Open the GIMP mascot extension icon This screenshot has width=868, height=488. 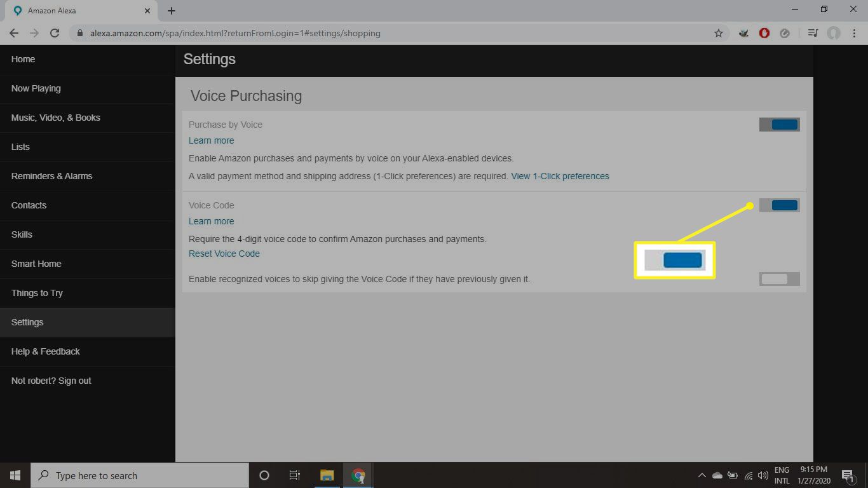(744, 33)
